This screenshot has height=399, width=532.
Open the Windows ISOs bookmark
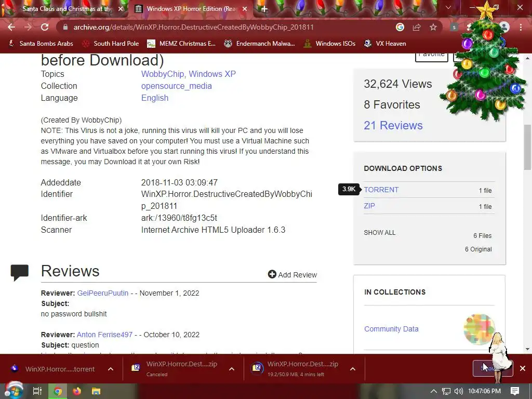point(329,44)
